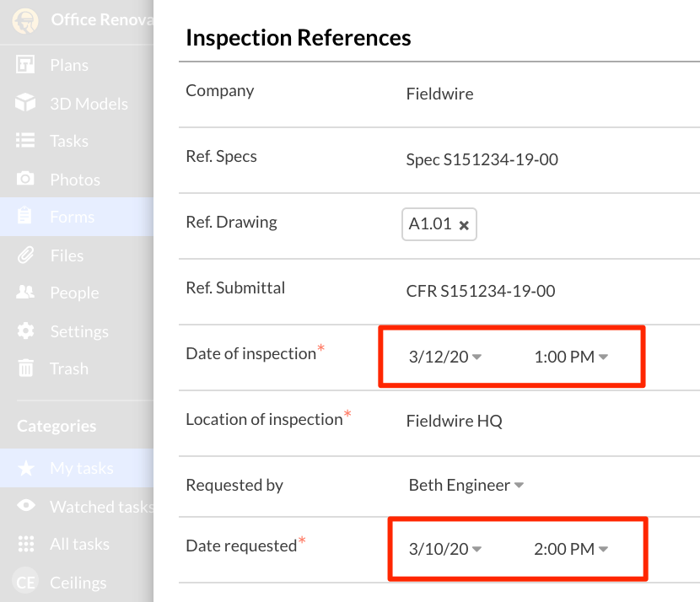700x602 pixels.
Task: Expand the 2:00 PM time dropdown
Action: pyautogui.click(x=571, y=549)
